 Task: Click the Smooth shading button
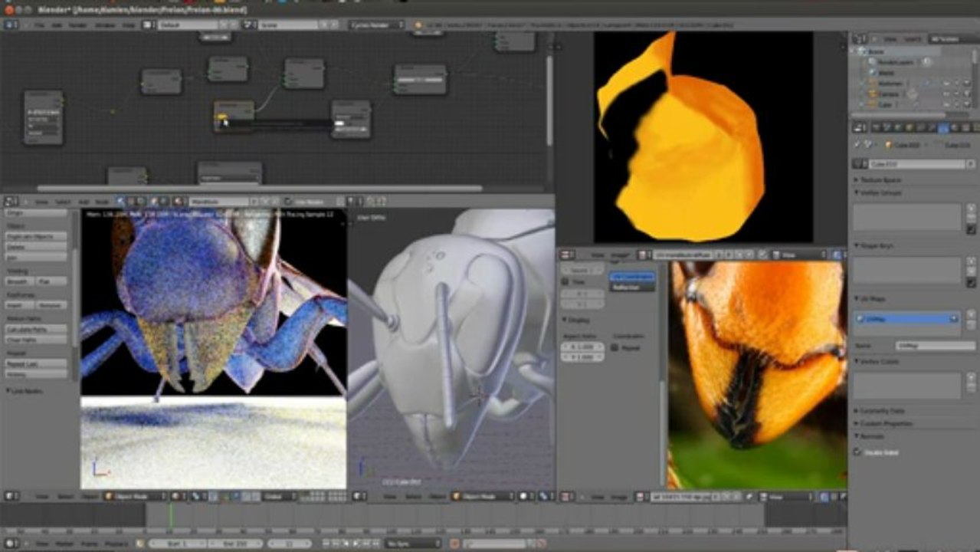tap(17, 281)
